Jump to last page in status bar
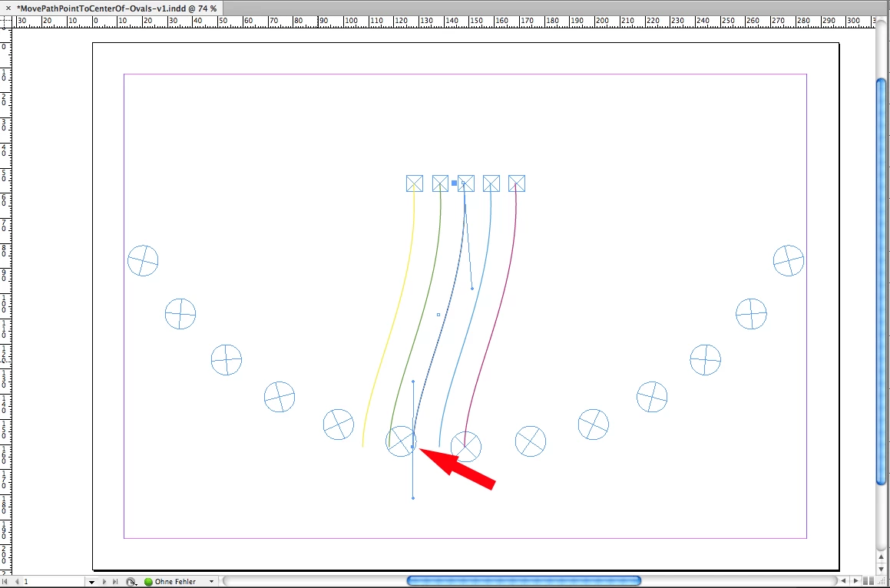Image resolution: width=890 pixels, height=588 pixels. (115, 582)
